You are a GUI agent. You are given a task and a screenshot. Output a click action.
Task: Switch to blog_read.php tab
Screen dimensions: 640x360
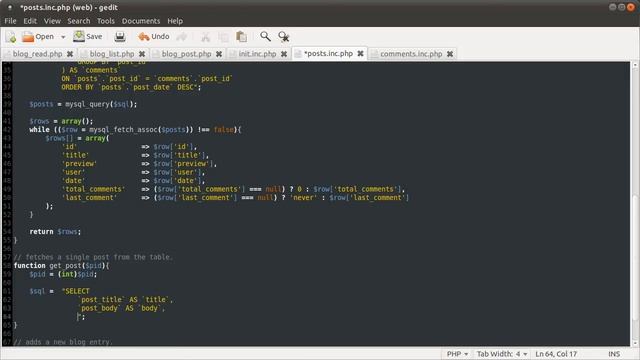pos(37,54)
